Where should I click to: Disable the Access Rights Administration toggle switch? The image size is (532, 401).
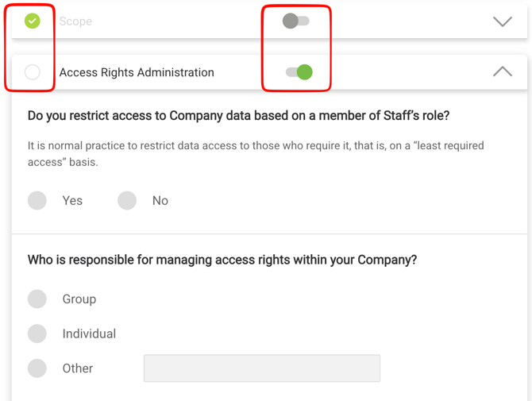click(299, 72)
